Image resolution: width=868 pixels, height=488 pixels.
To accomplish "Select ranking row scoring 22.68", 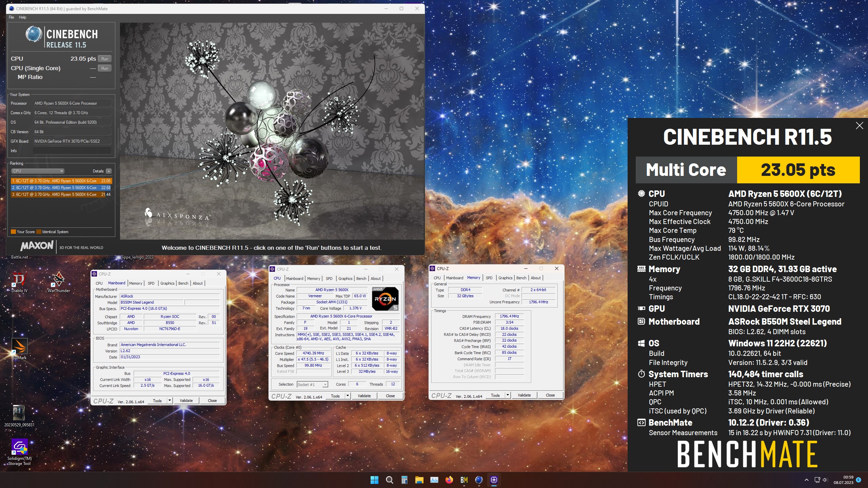I will (x=61, y=188).
